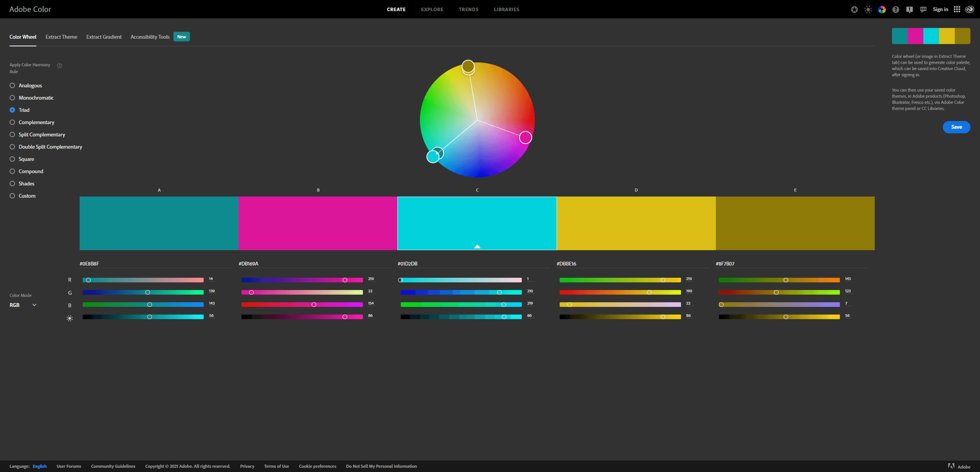
Task: Open Cookie preferences in the footer
Action: (x=317, y=466)
